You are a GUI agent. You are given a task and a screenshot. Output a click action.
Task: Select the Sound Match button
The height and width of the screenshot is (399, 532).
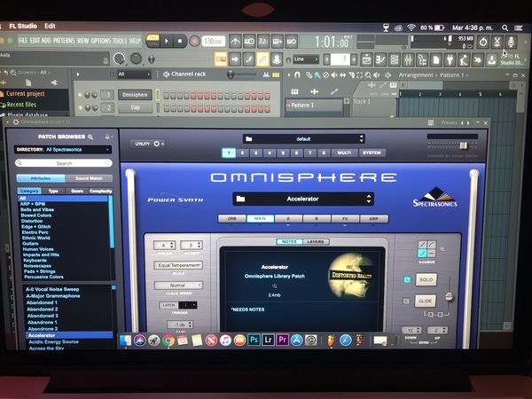click(x=89, y=178)
